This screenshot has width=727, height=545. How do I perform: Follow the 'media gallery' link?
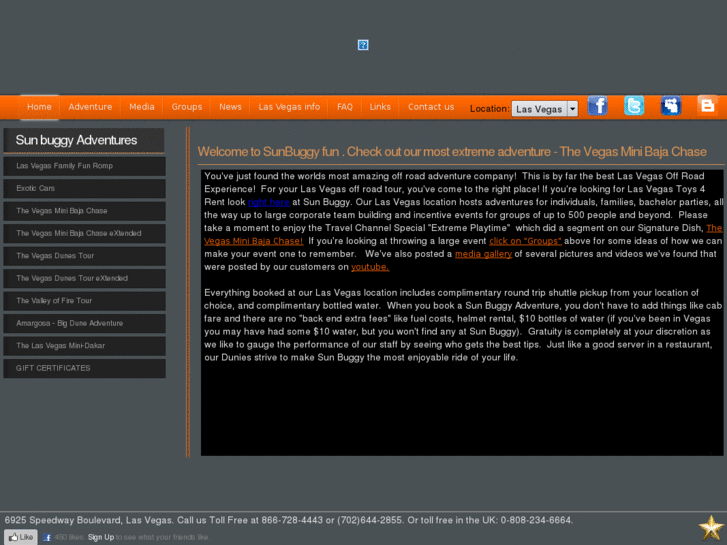[484, 254]
